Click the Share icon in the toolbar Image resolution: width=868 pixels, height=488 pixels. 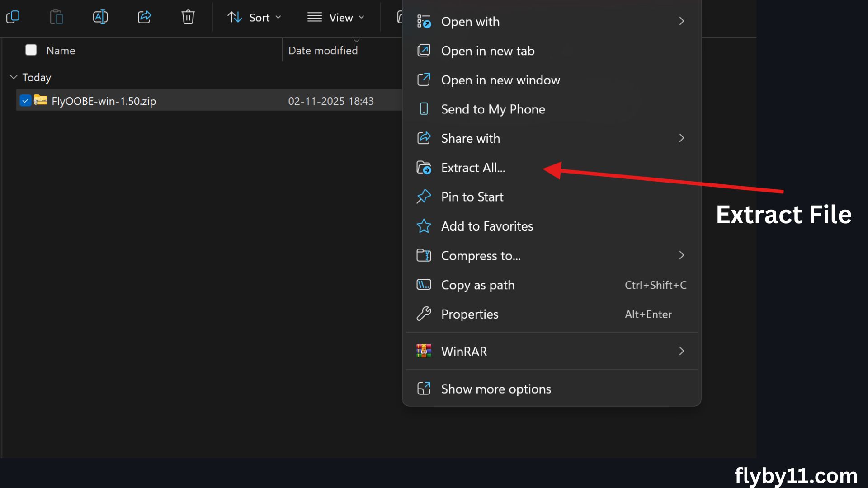point(144,17)
